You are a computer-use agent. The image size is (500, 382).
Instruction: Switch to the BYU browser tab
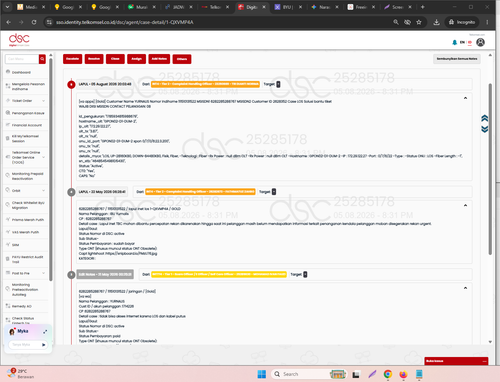point(288,7)
